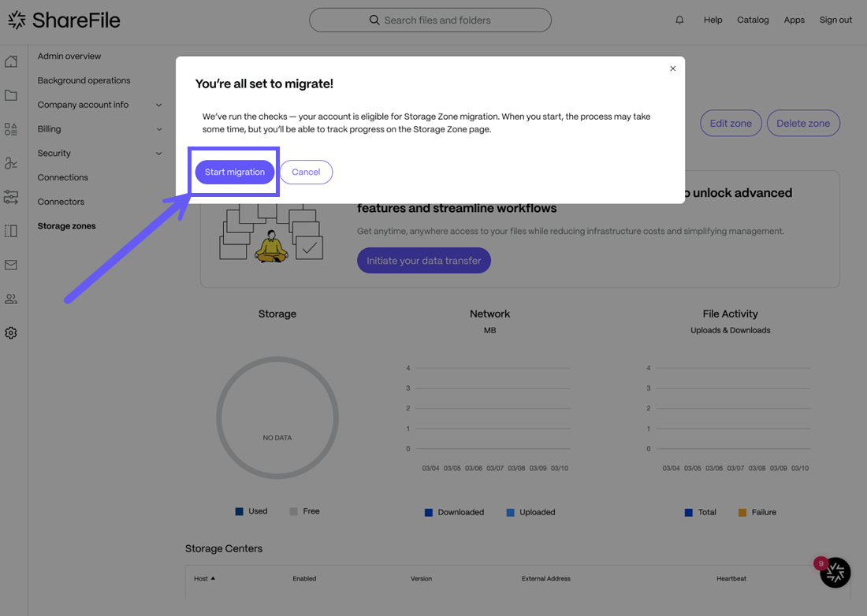Click Initiate your data transfer

coord(423,260)
